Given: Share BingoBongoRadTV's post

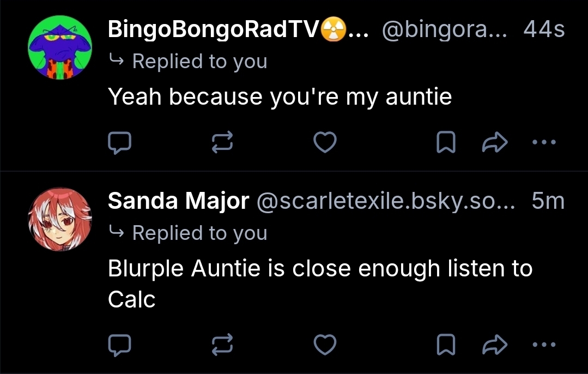Looking at the screenshot, I should [495, 143].
